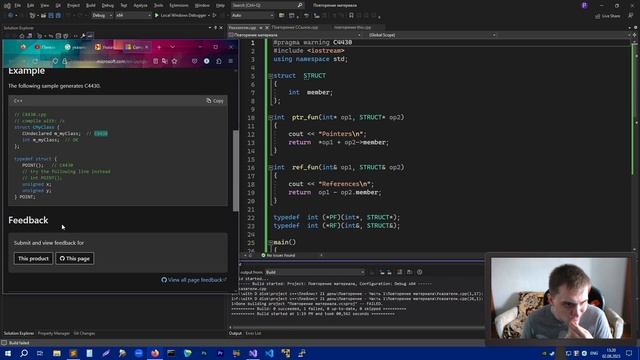Click the Live Share icon
The height and width of the screenshot is (360, 640).
pyautogui.click(x=598, y=16)
